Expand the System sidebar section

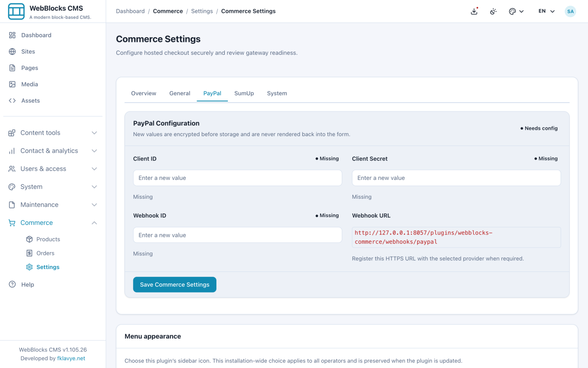coord(53,186)
